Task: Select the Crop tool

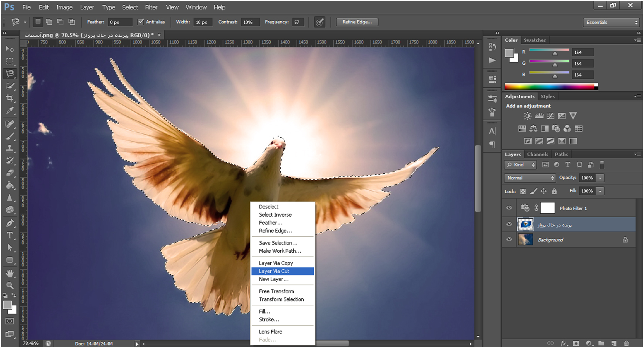Action: [x=10, y=98]
